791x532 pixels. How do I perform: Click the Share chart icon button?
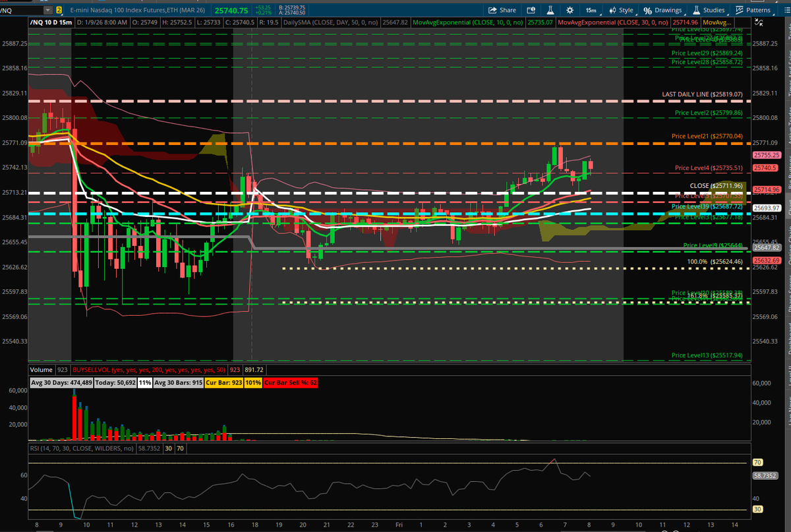tap(502, 10)
